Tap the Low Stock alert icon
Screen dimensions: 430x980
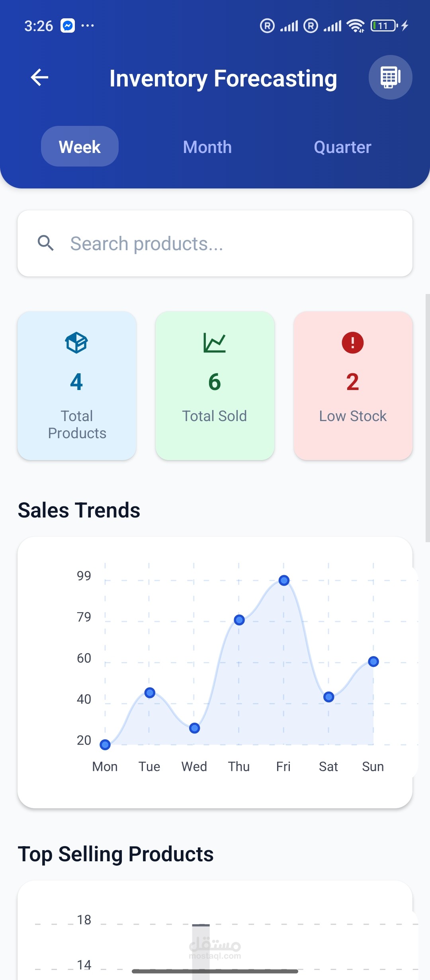(x=353, y=343)
